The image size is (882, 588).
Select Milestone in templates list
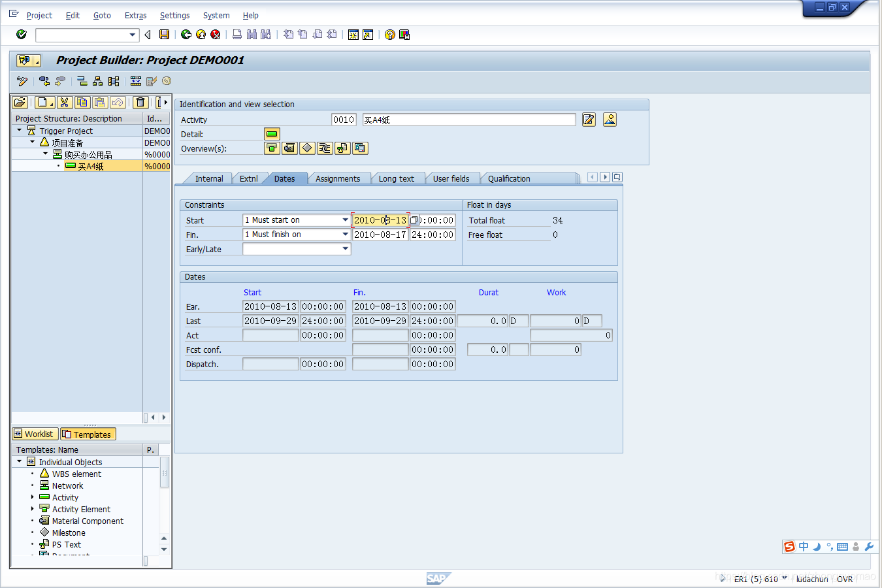[69, 532]
